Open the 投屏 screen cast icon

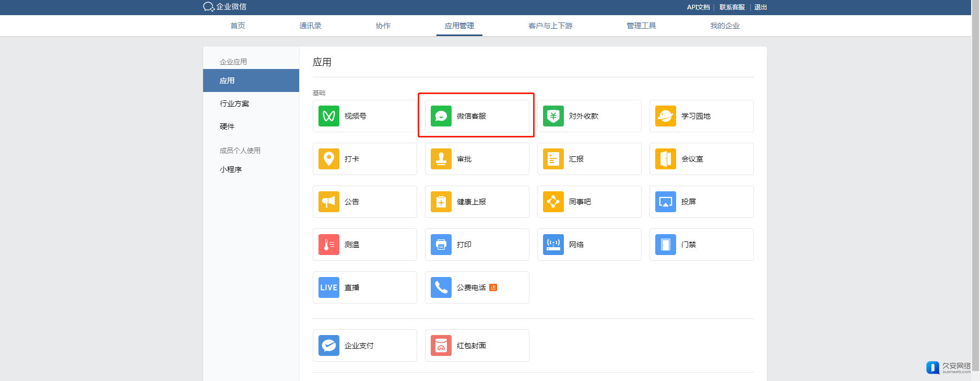(x=666, y=202)
